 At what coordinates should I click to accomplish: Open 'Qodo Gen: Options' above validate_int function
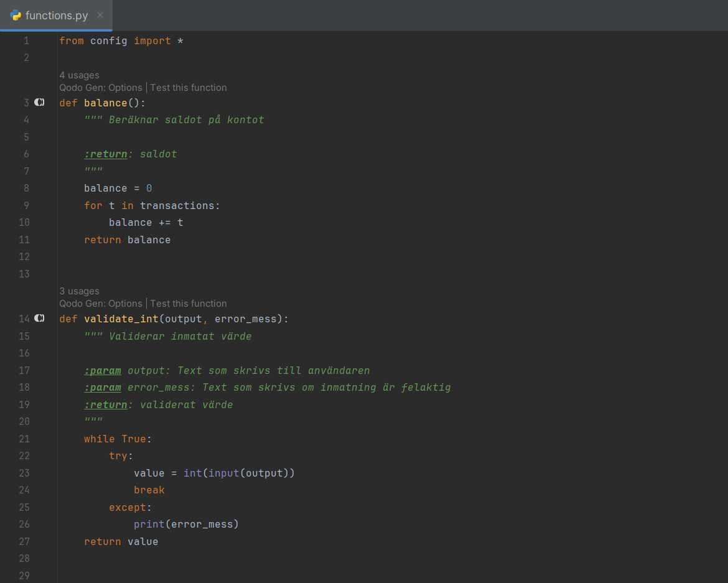coord(101,304)
